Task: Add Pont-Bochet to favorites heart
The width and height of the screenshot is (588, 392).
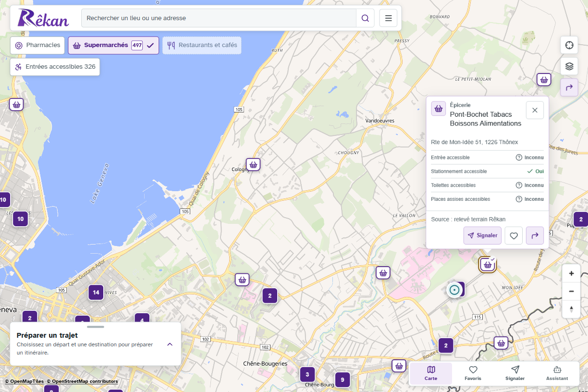Action: (514, 235)
